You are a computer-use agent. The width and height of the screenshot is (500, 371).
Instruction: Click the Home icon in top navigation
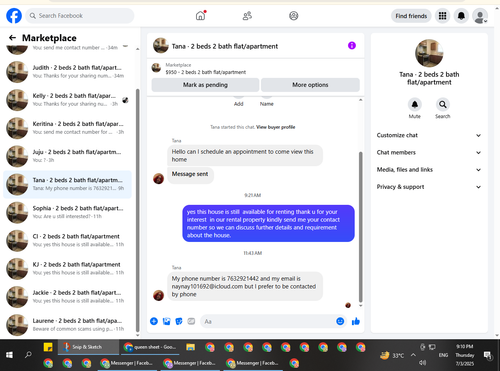pos(200,16)
